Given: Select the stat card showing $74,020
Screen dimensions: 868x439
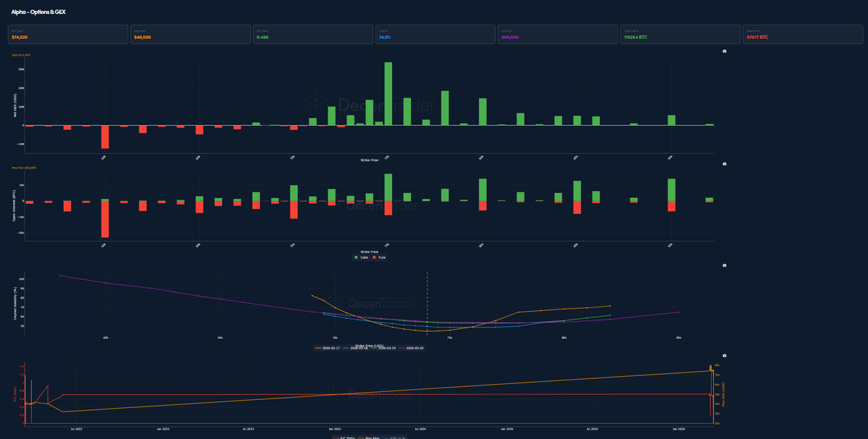Looking at the screenshot, I should click(x=67, y=34).
